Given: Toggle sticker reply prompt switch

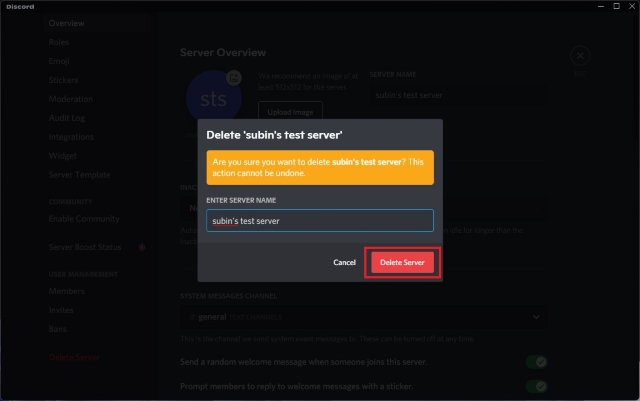Looking at the screenshot, I should click(x=537, y=386).
